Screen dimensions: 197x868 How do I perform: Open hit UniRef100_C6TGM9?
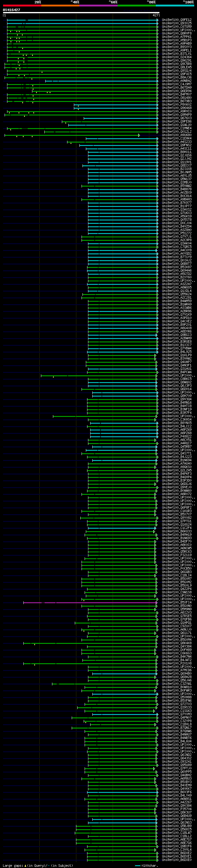point(177,27)
